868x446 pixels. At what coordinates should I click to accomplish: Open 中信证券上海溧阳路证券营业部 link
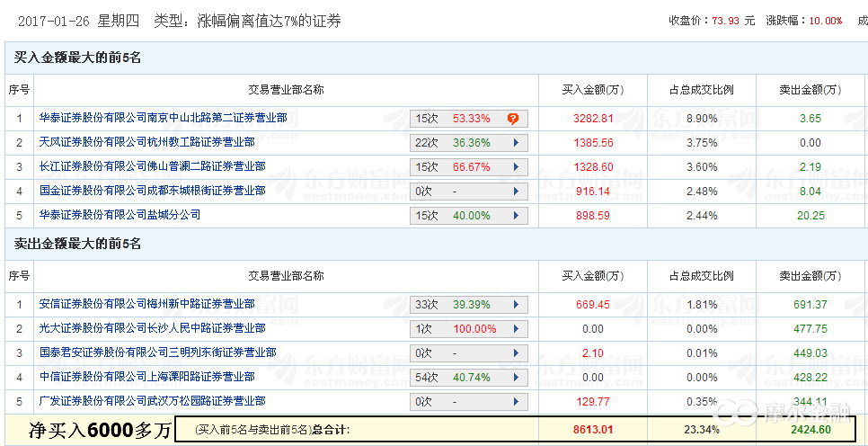point(146,378)
